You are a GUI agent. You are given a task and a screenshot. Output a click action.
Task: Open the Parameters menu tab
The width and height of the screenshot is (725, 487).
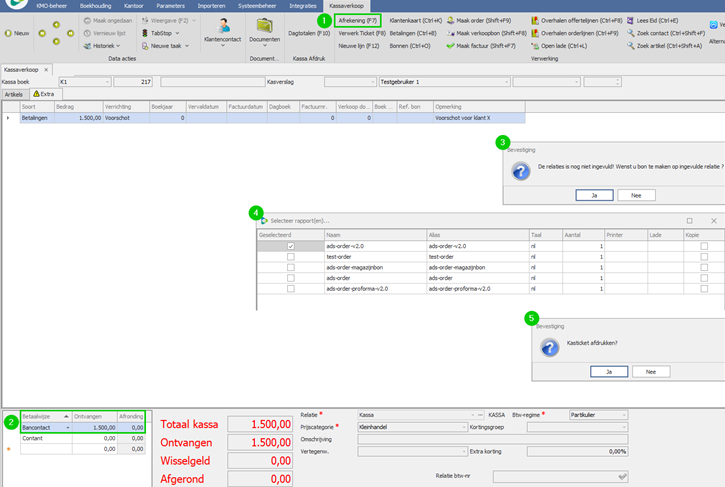tap(170, 6)
